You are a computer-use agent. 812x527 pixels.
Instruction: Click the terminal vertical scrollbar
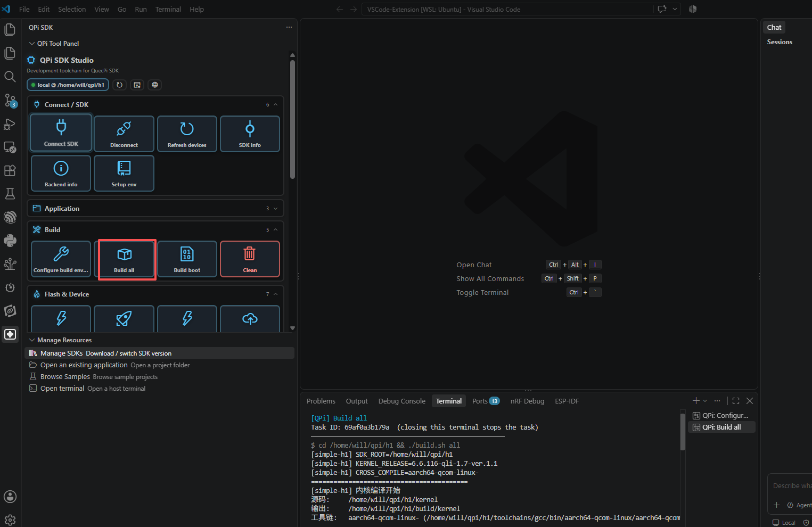683,432
